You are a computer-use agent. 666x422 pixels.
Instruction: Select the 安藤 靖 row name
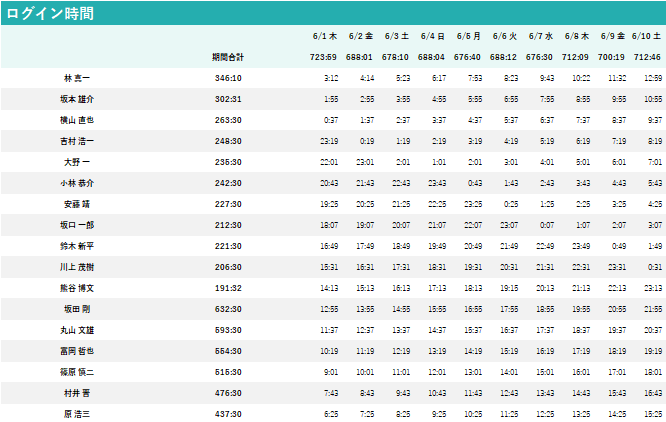point(77,204)
